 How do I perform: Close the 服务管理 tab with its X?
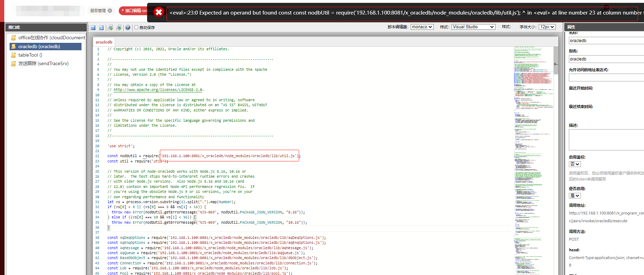pos(110,11)
